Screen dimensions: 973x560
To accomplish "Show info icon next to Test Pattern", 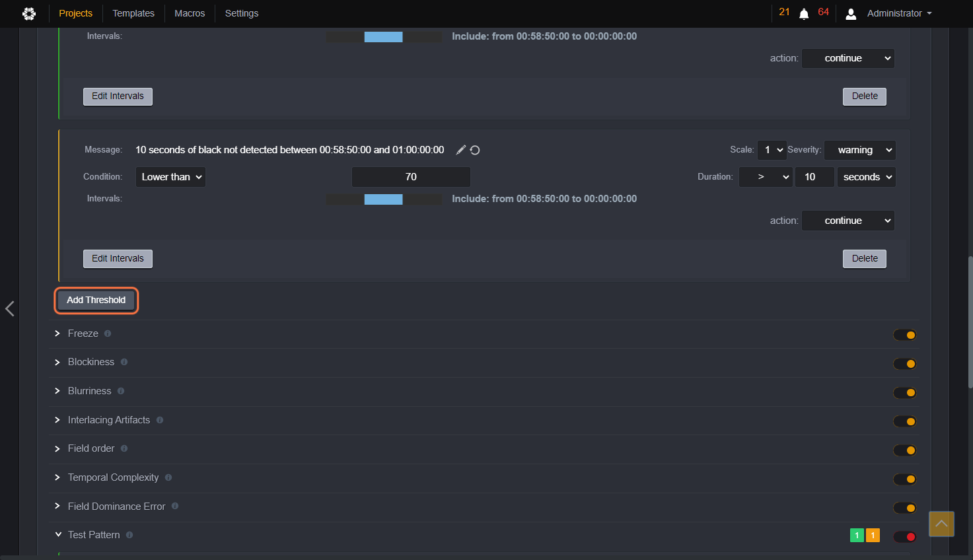I will click(x=129, y=535).
